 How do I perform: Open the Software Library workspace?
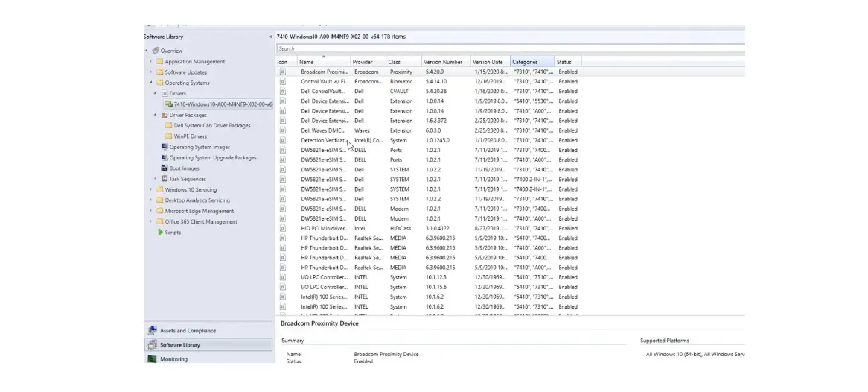click(208, 345)
